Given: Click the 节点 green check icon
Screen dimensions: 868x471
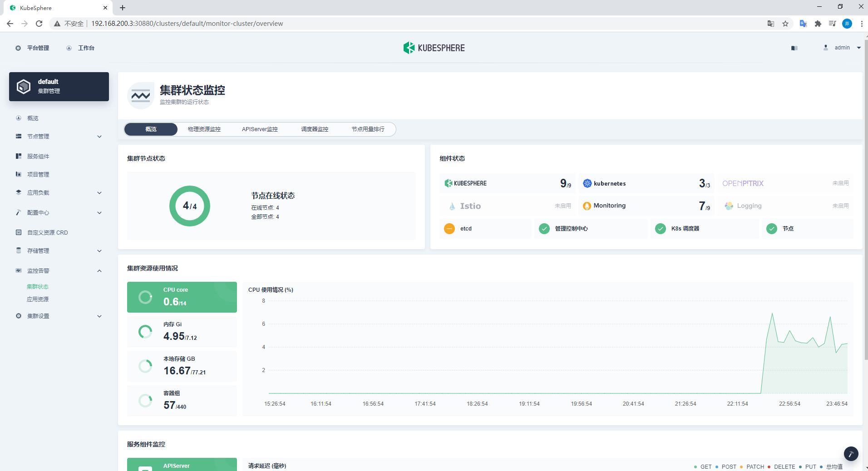Looking at the screenshot, I should pyautogui.click(x=772, y=229).
